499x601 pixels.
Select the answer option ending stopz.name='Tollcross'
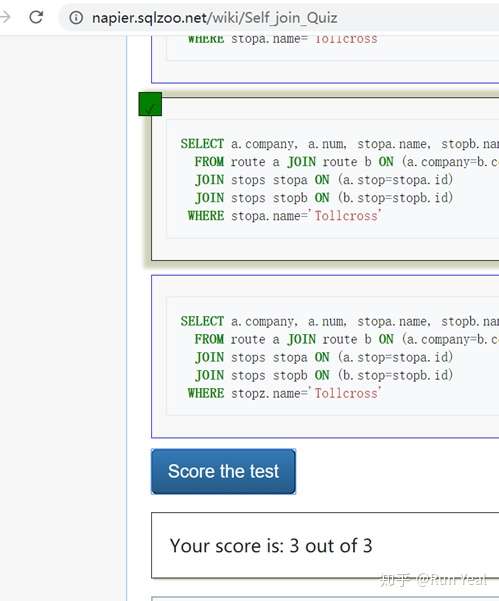(325, 356)
